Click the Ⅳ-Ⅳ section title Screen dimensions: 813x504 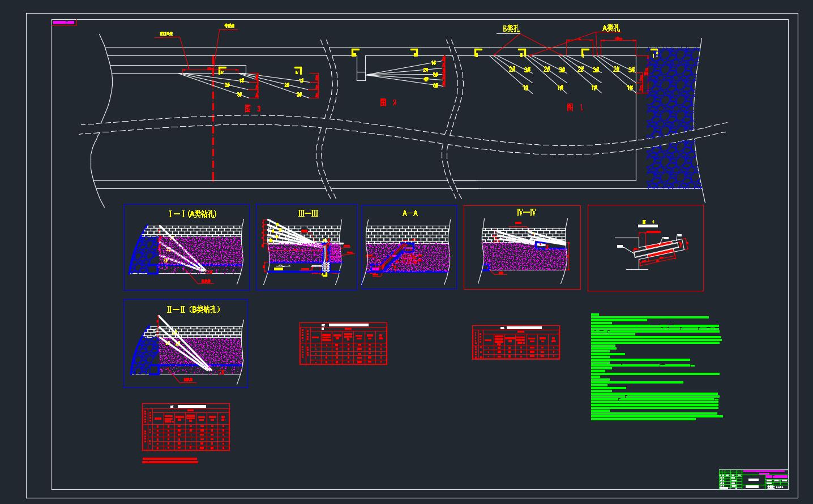click(526, 213)
